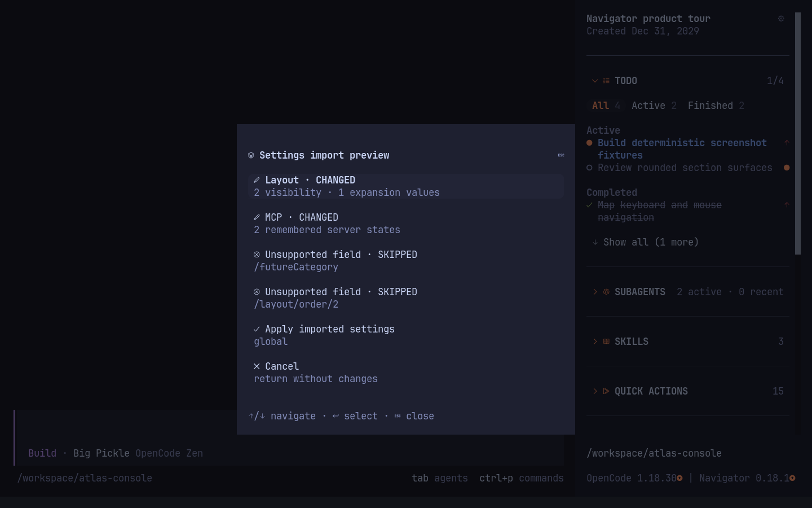Click the TODO list icon
Viewport: 812px width, 508px height.
606,81
